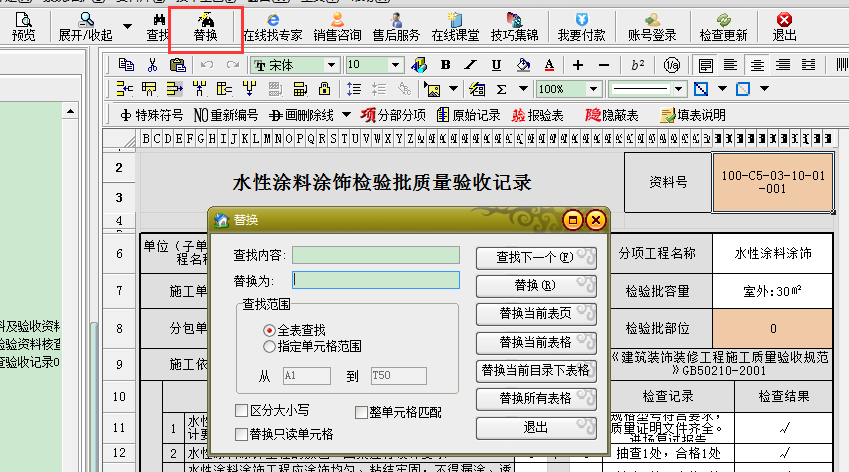Select the 指定单元格范围 radio button
Image resolution: width=849 pixels, height=472 pixels.
[269, 346]
